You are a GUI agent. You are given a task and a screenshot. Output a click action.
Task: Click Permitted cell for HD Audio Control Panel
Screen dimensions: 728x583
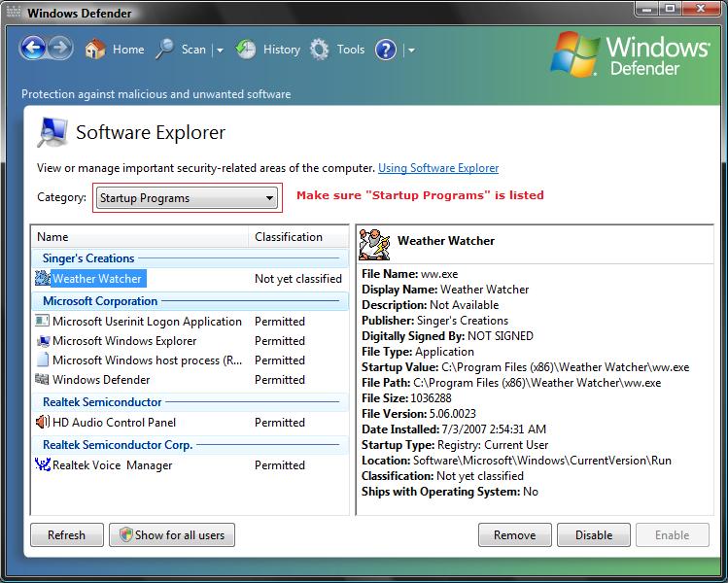[280, 423]
